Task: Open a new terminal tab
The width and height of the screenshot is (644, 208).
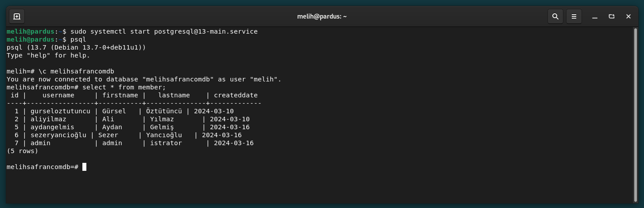Action: [x=17, y=16]
